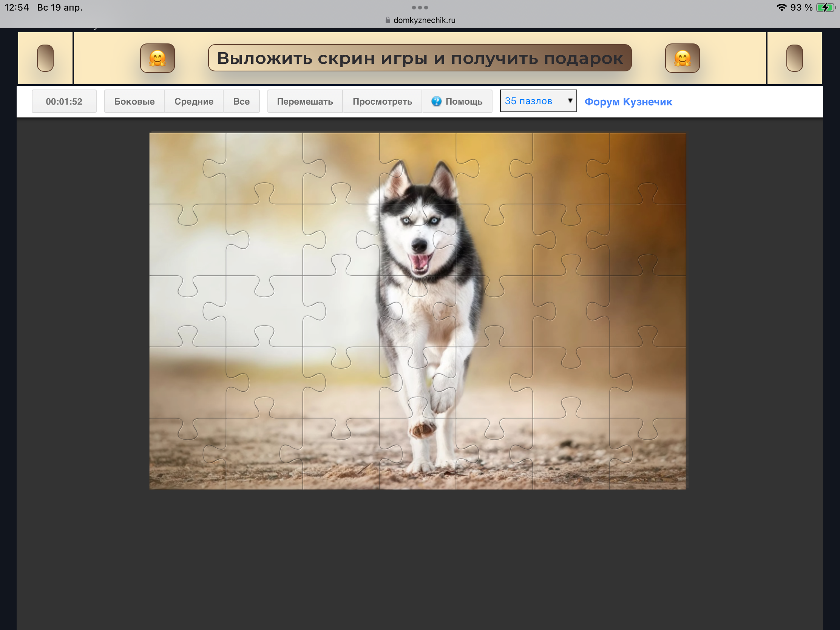Show only Средние pieces
Screen dimensions: 840x630
(x=194, y=101)
